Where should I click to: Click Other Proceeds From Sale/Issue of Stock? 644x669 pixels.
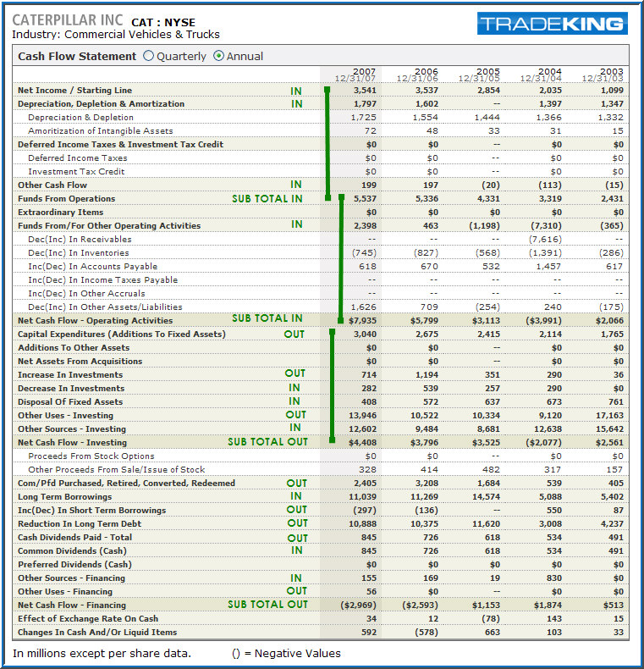pos(117,470)
